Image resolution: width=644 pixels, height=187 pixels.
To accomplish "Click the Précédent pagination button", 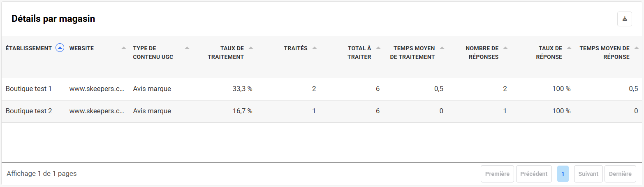I will pyautogui.click(x=534, y=174).
